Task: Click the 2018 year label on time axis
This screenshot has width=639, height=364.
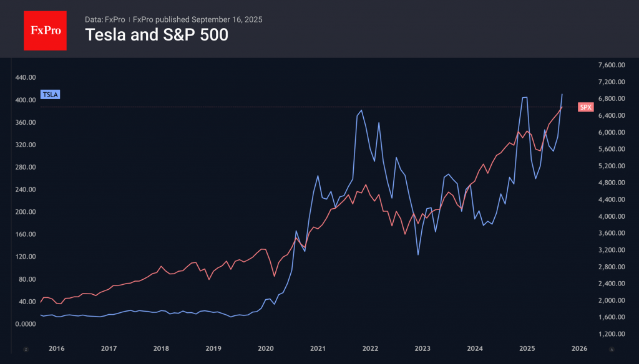Action: tap(161, 348)
